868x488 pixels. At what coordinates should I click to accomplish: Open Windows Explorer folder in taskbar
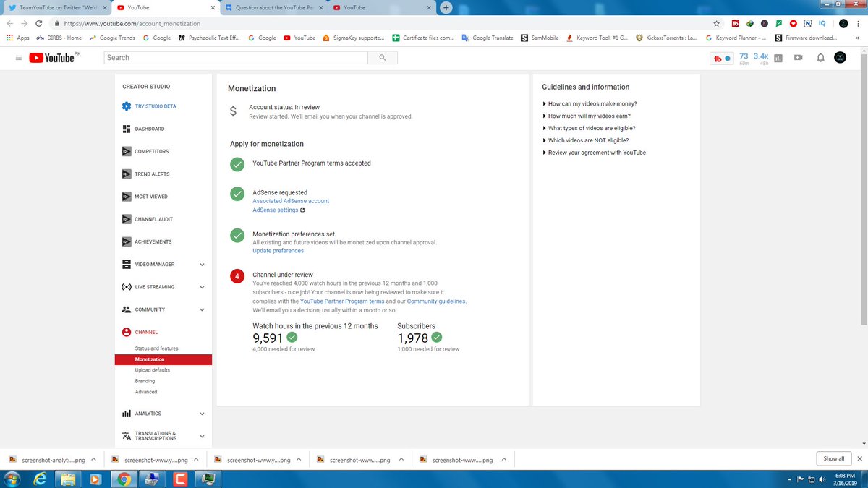[x=68, y=479]
